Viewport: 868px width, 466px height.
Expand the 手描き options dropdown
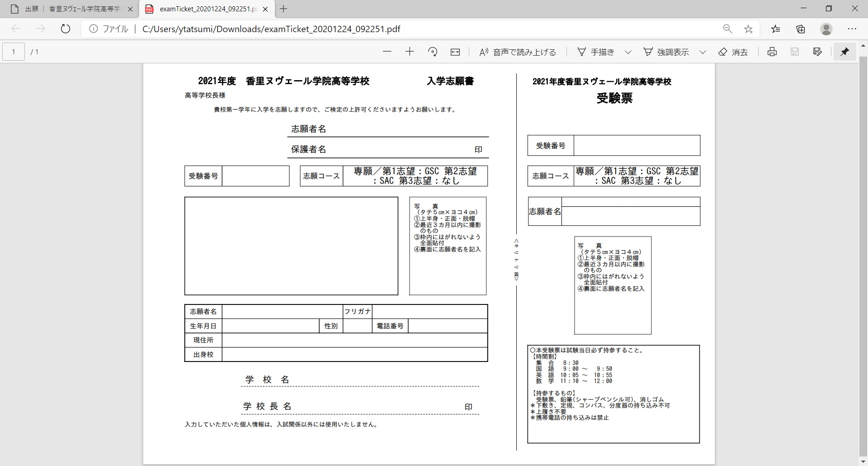coord(628,52)
